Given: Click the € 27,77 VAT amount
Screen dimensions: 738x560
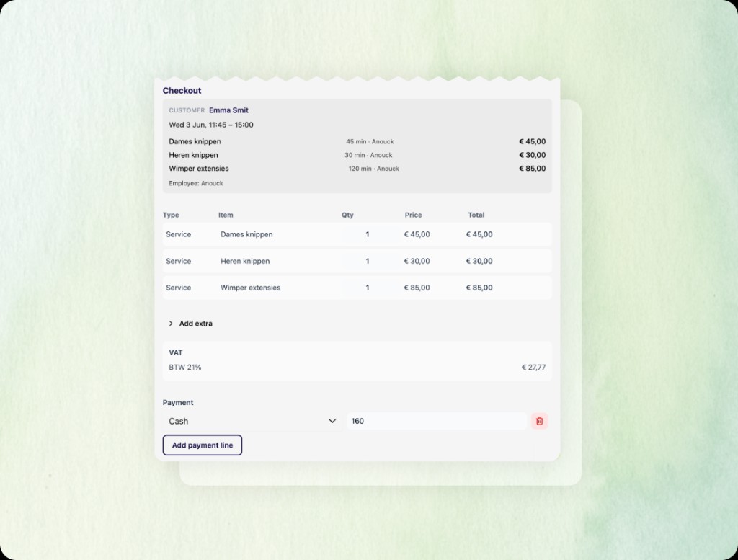Looking at the screenshot, I should 534,367.
